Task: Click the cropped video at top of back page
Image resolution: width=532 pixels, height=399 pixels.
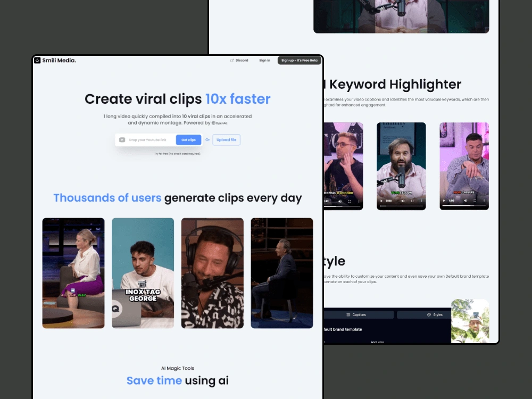Action: (x=401, y=16)
